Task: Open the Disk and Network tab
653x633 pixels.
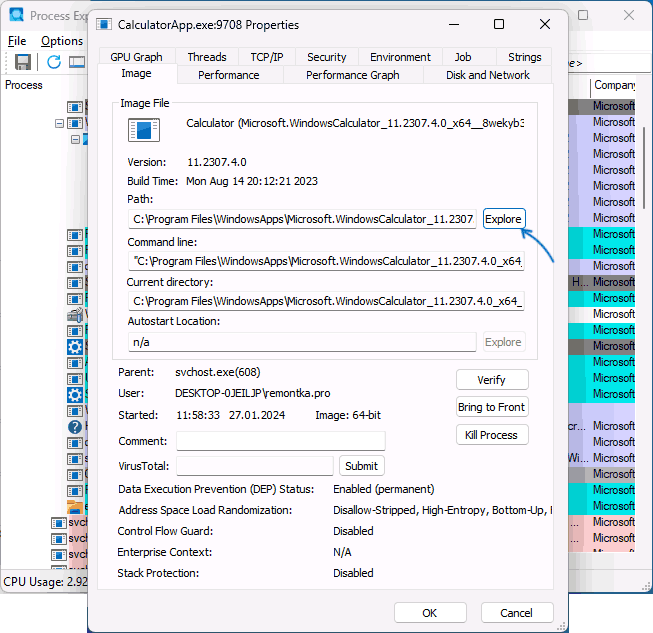Action: click(488, 75)
